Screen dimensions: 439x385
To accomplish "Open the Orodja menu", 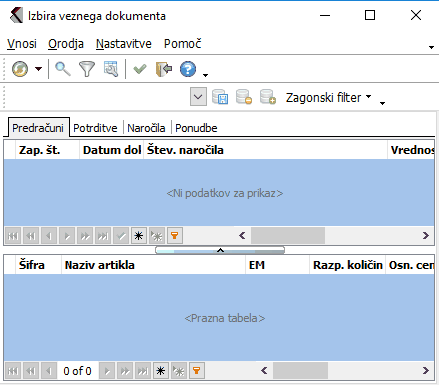I will pyautogui.click(x=66, y=44).
